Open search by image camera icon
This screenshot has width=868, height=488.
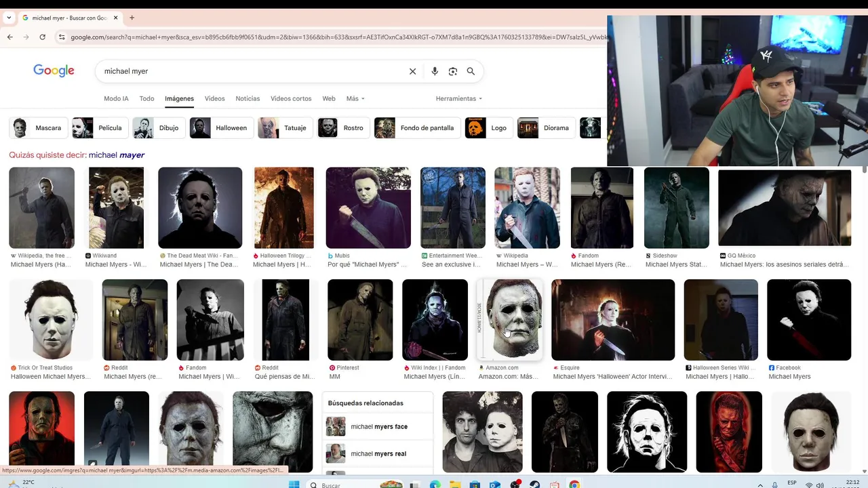453,71
